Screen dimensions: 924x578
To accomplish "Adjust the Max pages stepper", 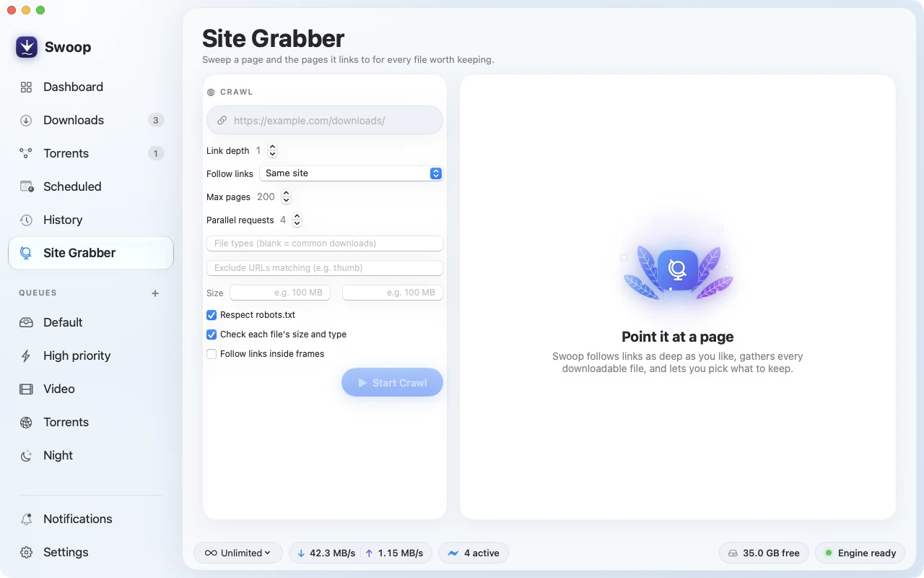I will pos(286,197).
